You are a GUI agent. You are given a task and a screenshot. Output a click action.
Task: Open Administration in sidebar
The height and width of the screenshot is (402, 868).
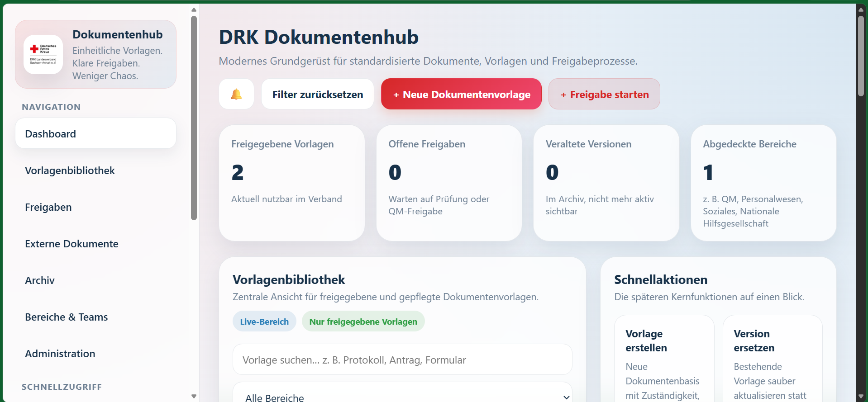(x=95, y=354)
